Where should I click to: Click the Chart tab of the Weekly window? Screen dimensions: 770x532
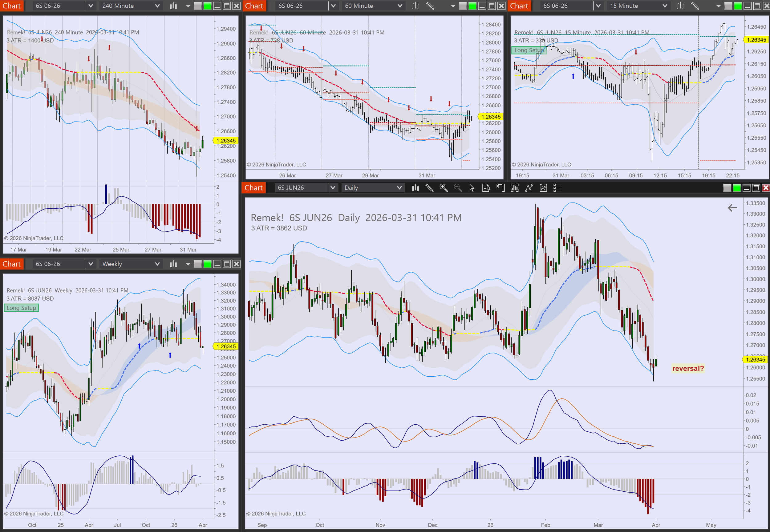[x=12, y=264]
